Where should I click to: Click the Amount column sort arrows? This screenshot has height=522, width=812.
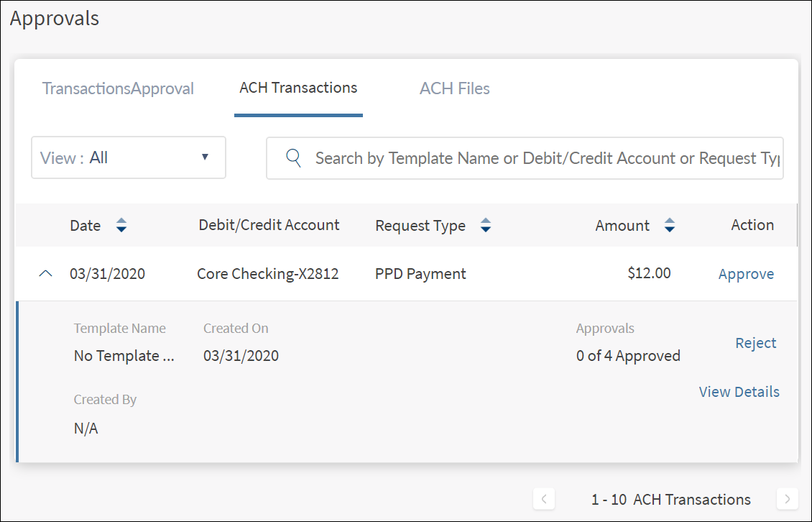pyautogui.click(x=670, y=226)
